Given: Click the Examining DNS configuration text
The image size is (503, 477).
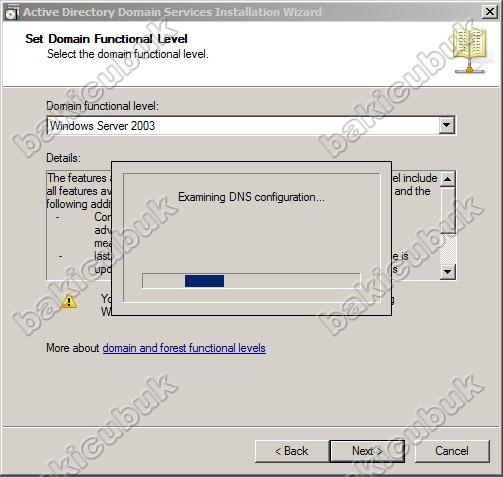Looking at the screenshot, I should pos(251,197).
